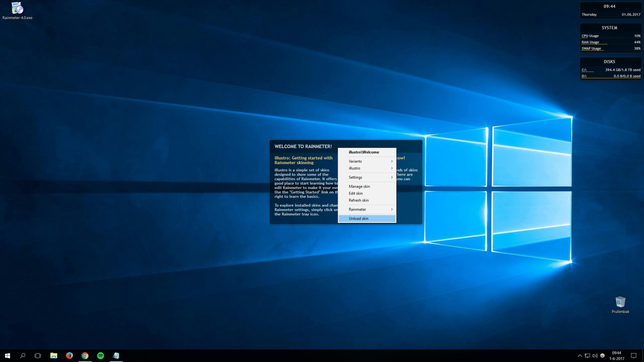
Task: Choose Manage skin in context menu
Action: (359, 186)
